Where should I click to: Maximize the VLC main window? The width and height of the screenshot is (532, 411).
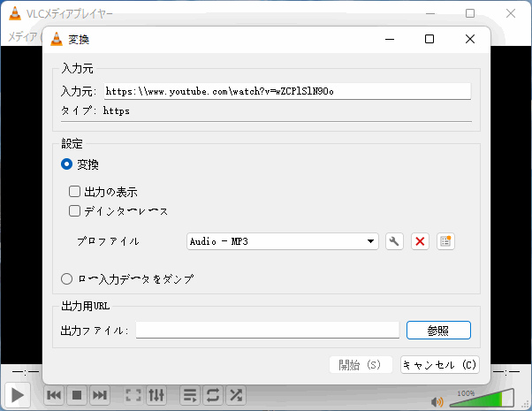click(x=470, y=13)
